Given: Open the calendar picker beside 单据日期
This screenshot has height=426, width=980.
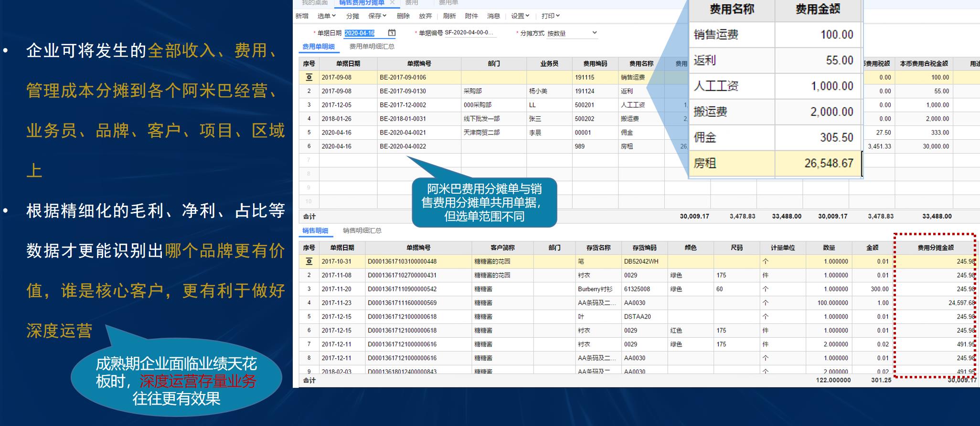Looking at the screenshot, I should point(392,33).
